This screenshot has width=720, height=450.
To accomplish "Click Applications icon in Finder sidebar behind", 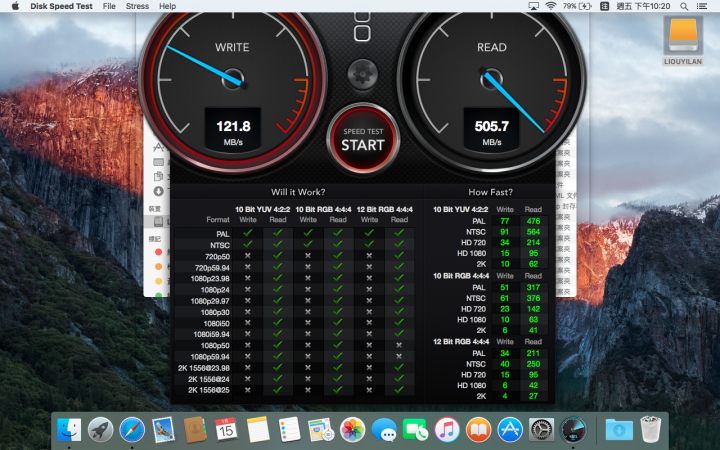I will [158, 147].
